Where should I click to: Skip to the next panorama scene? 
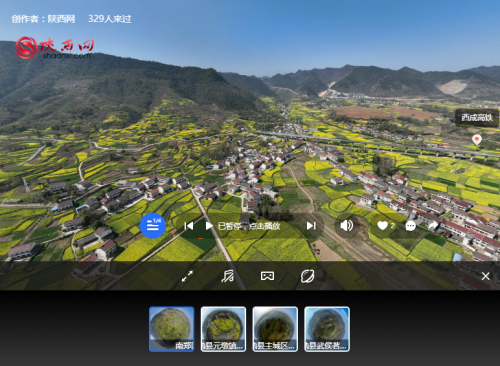[x=311, y=226]
